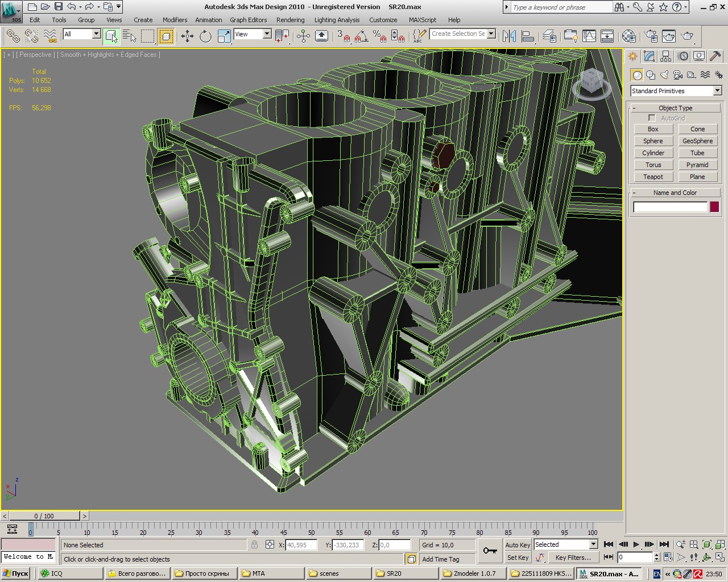
Task: Pick the Rectangular Selection Region tool
Action: pos(148,36)
